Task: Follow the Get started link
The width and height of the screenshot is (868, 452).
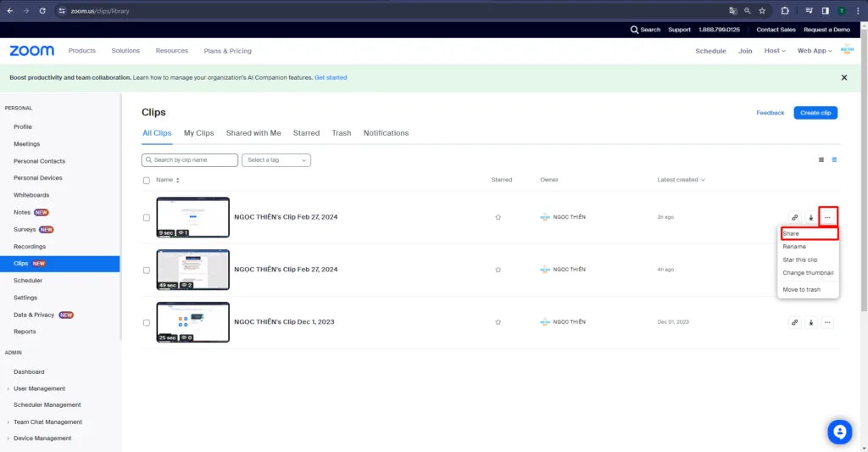Action: (331, 77)
